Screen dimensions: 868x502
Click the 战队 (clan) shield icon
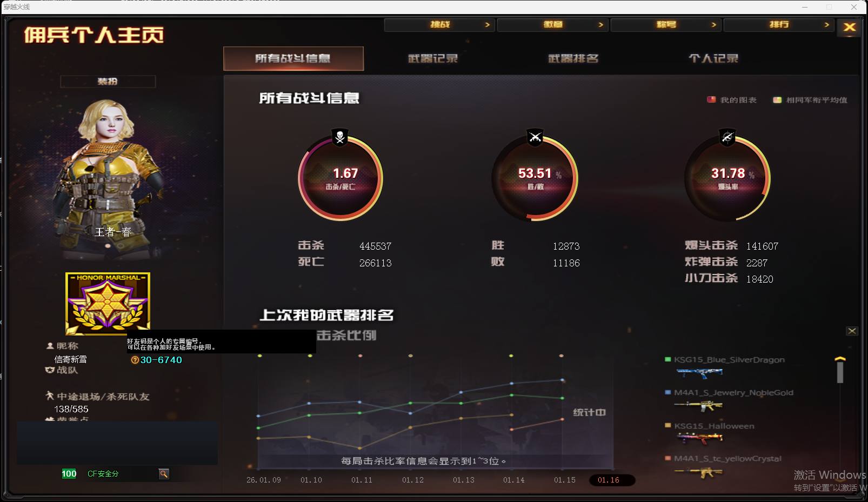tap(49, 371)
